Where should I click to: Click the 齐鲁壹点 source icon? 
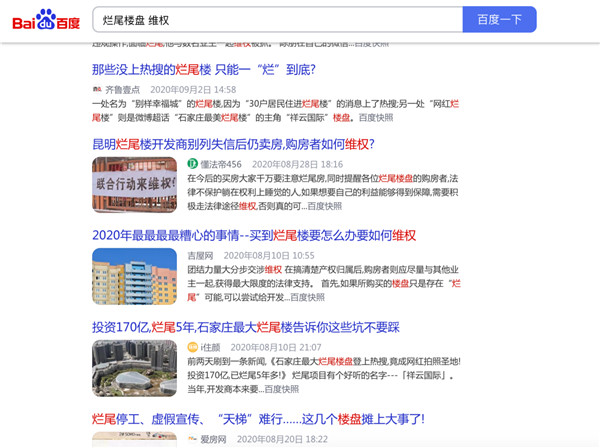pyautogui.click(x=97, y=90)
